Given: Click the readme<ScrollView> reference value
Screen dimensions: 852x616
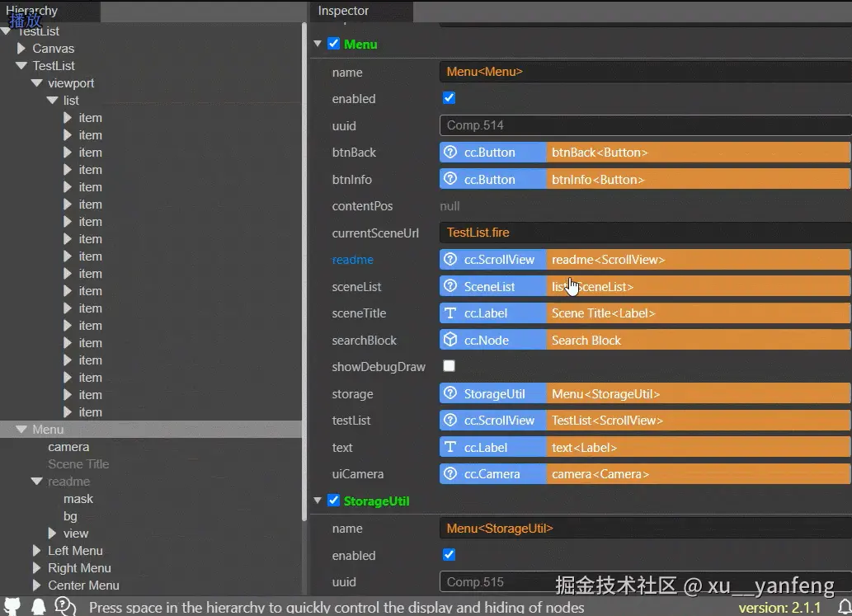Looking at the screenshot, I should (x=699, y=260).
